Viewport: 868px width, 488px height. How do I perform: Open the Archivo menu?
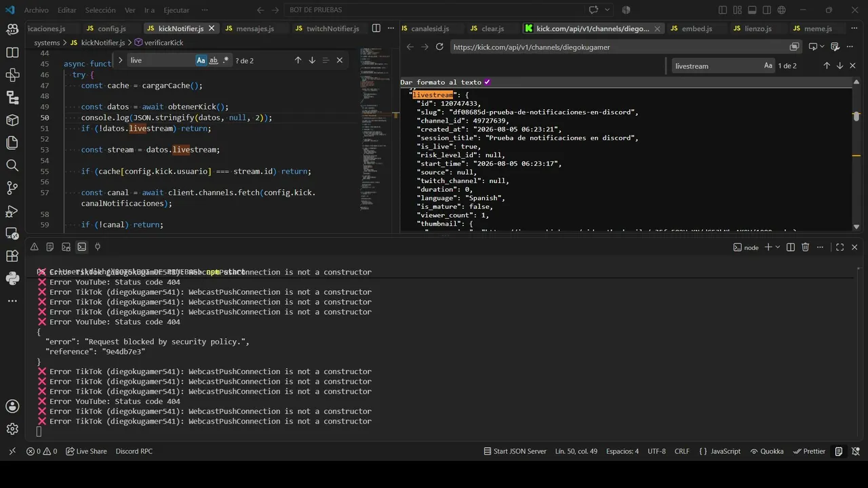37,10
